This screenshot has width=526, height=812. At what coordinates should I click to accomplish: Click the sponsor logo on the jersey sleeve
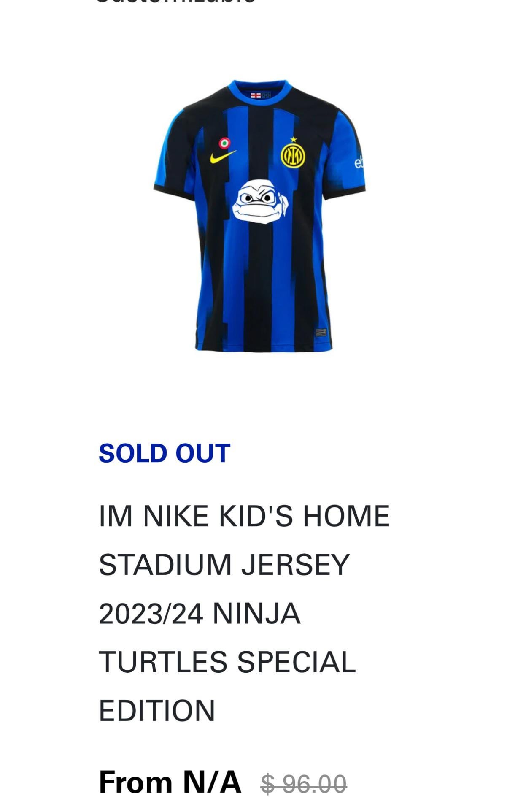(359, 162)
